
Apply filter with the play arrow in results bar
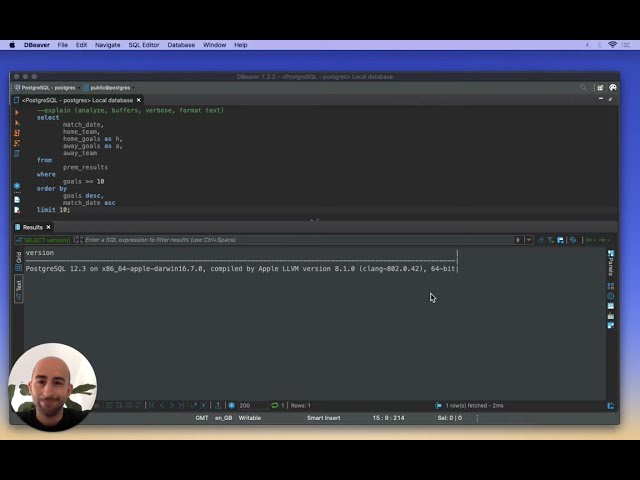click(518, 240)
